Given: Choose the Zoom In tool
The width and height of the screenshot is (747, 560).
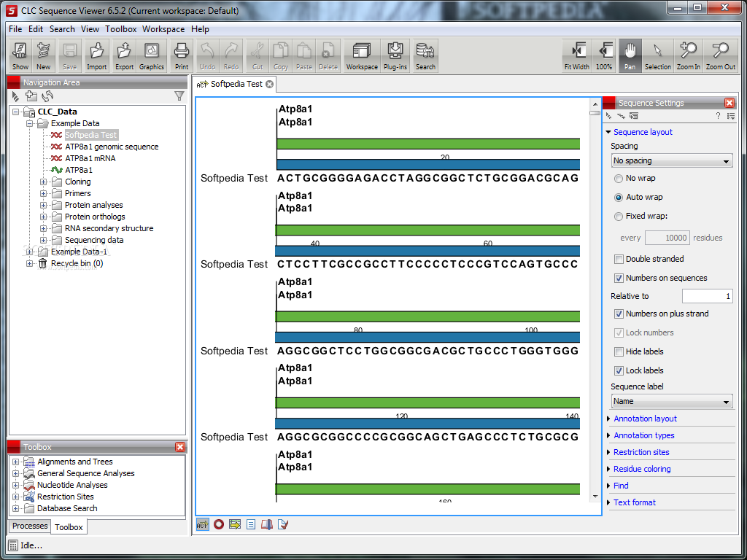Looking at the screenshot, I should pos(689,55).
